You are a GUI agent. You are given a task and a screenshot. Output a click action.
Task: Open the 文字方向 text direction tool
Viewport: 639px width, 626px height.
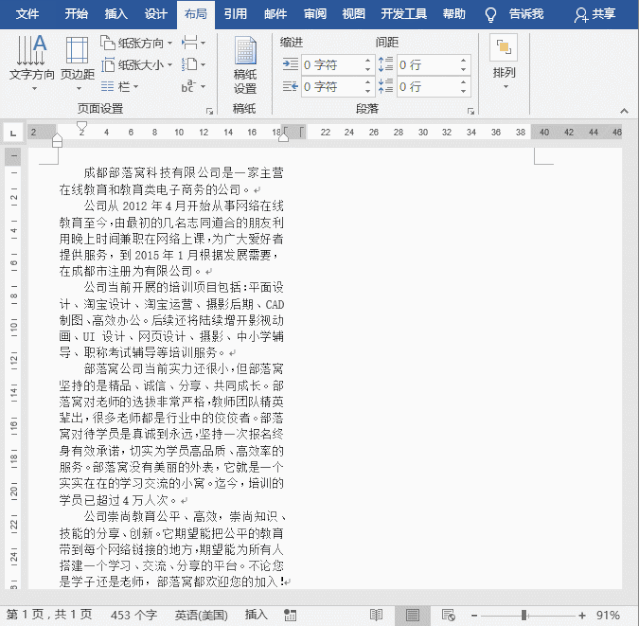tap(32, 62)
